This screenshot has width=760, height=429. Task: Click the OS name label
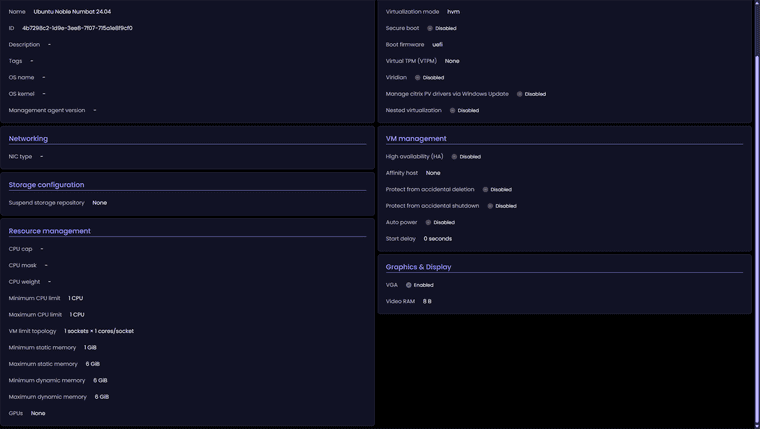point(21,78)
